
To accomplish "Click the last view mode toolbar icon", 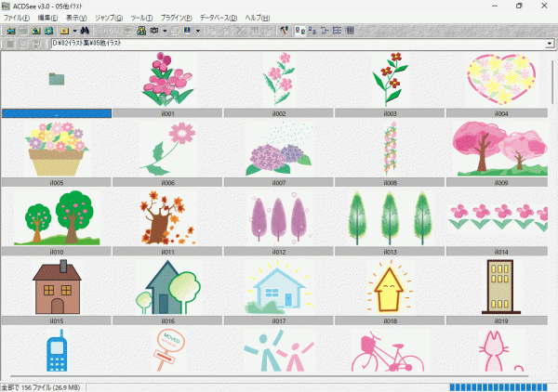I will [350, 31].
